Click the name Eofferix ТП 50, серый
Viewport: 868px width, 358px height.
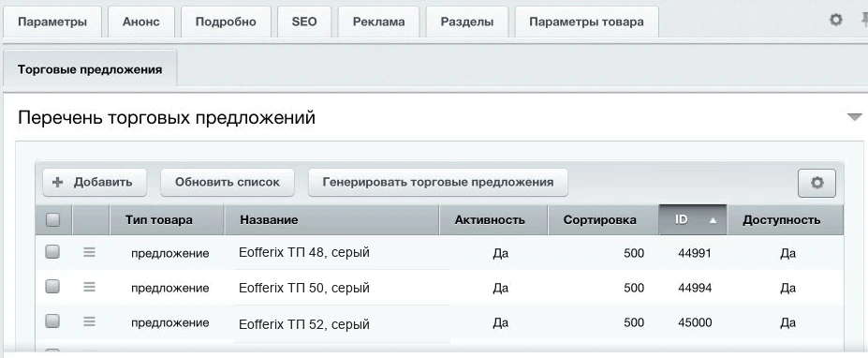point(304,288)
